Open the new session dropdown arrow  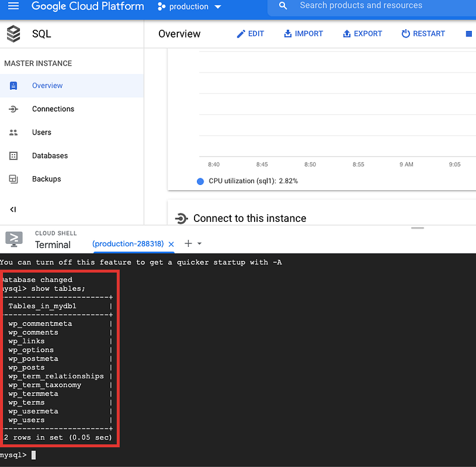(199, 243)
